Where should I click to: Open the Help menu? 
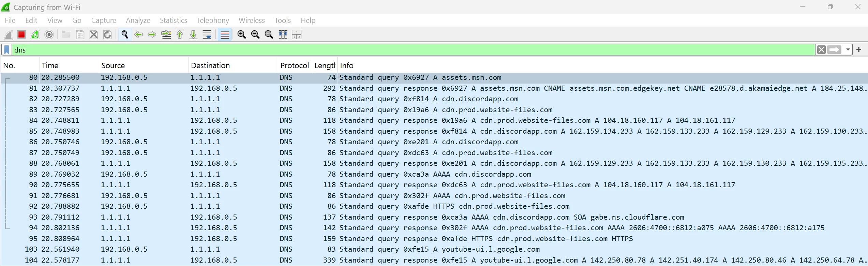[x=308, y=20]
